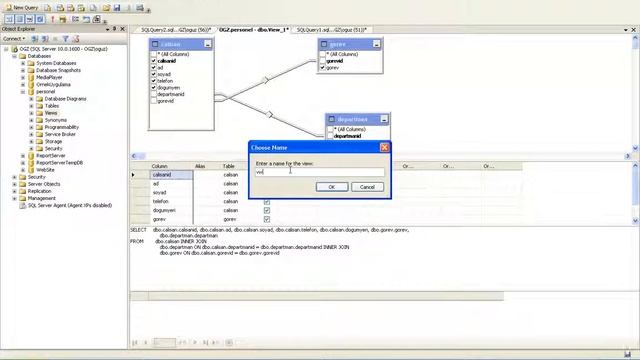640x360 pixels.
Task: Collapse the gorev table window
Action: (x=377, y=44)
